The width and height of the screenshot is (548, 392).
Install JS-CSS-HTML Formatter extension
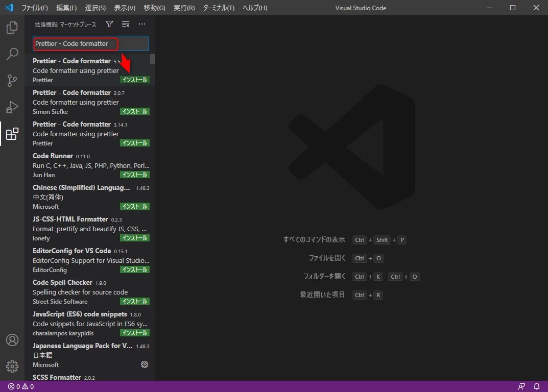[x=135, y=238]
